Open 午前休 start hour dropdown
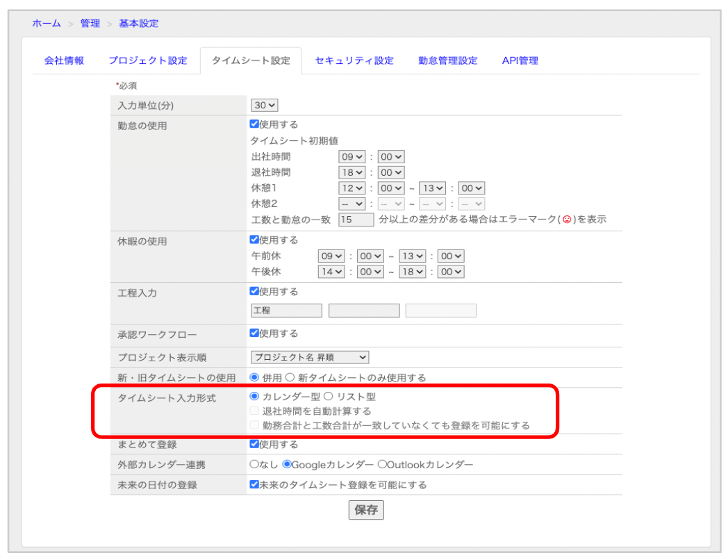This screenshot has width=728, height=560. (331, 256)
